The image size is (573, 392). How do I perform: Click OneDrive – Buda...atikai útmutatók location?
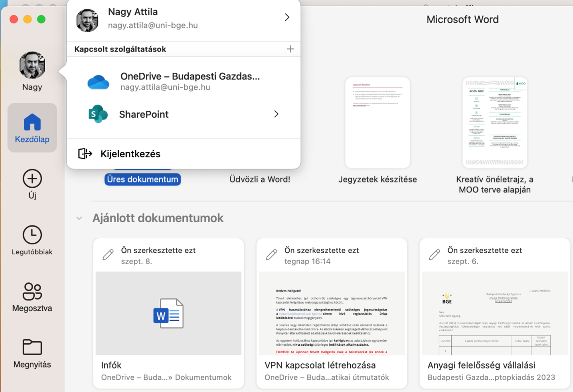point(327,378)
